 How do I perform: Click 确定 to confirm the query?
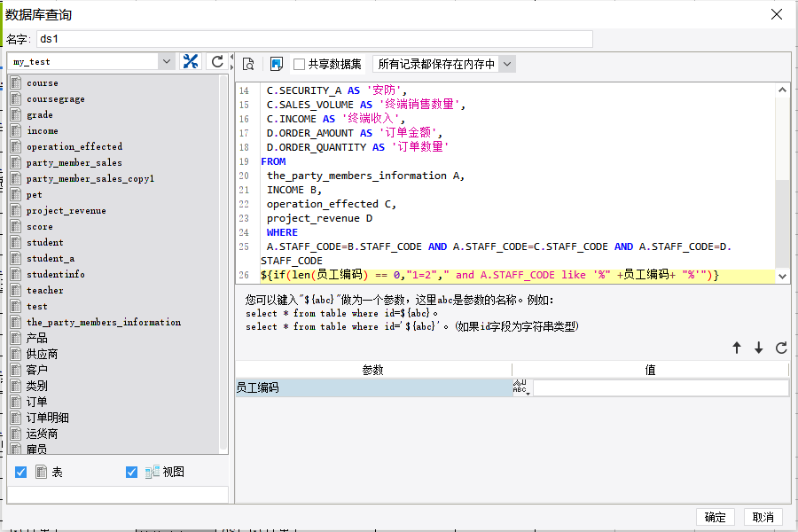pos(715,517)
